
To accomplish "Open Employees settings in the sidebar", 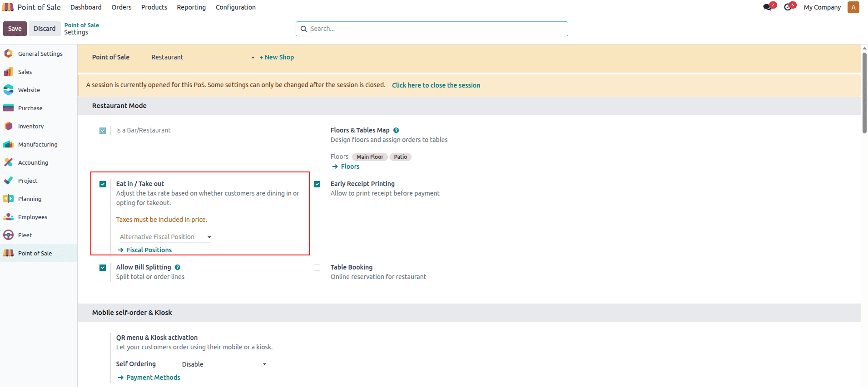I will [39, 217].
